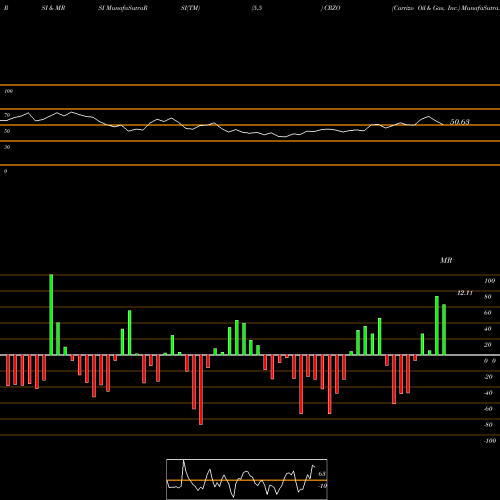Click the longest red MR bar
Viewport: 500px width, 500px height.
[x=201, y=390]
